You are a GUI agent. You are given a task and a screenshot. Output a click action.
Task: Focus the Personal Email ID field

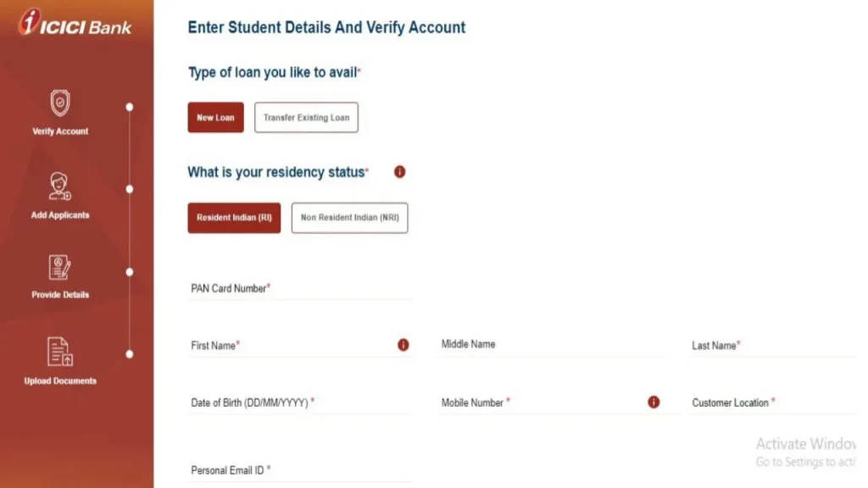click(x=298, y=470)
